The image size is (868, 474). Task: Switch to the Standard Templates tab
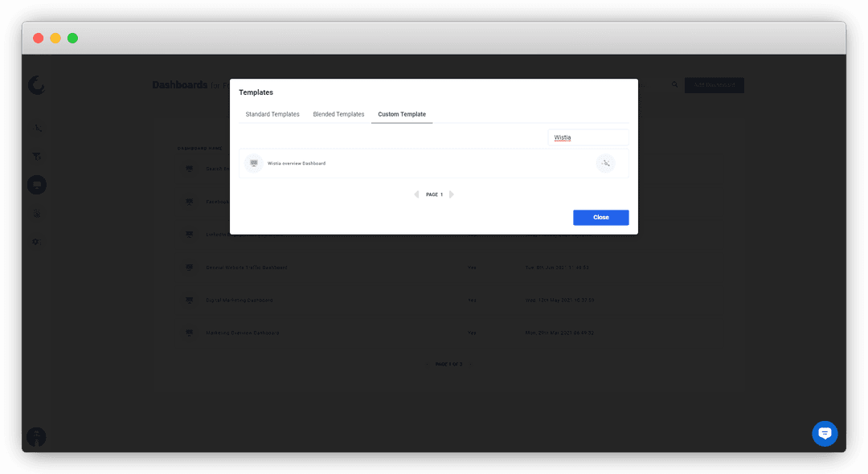click(272, 114)
